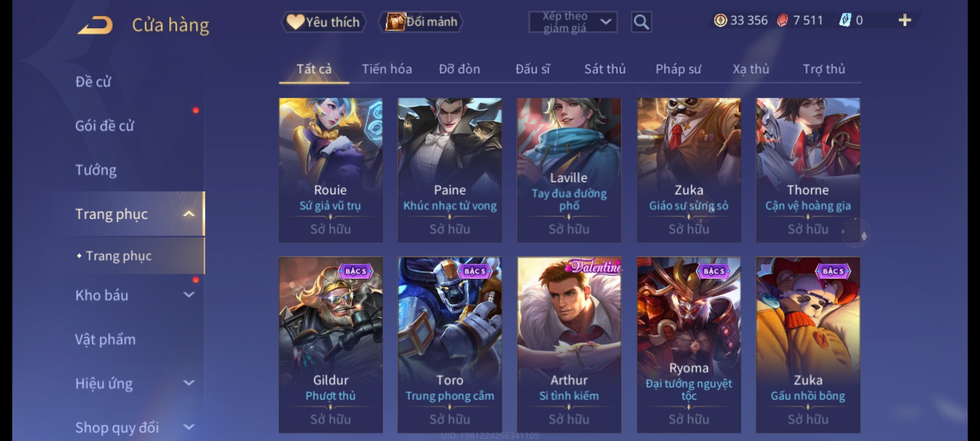Viewport: 980px width, 441px height.
Task: Tap the plus icon to add currency
Action: click(x=905, y=20)
